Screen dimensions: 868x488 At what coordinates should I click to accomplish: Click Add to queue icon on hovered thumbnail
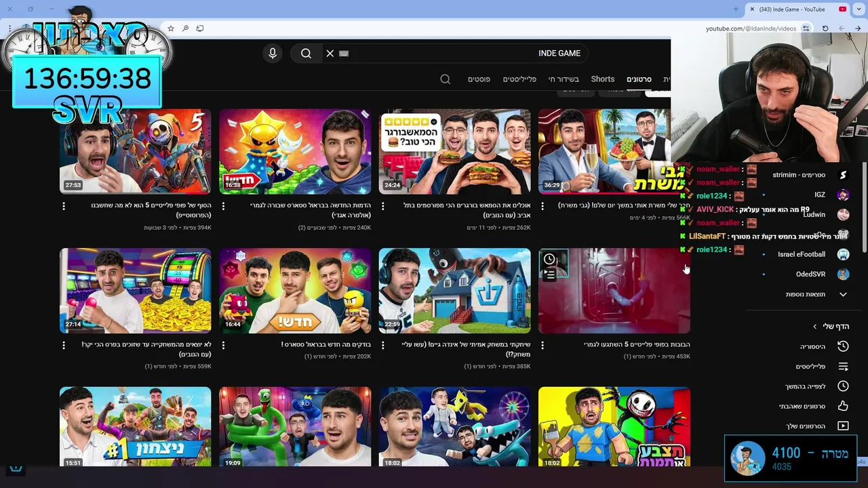pyautogui.click(x=550, y=274)
